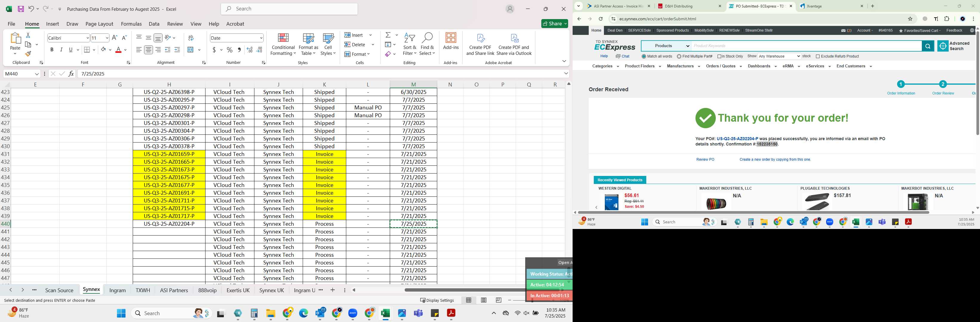Image resolution: width=980 pixels, height=322 pixels.
Task: Click the ECExpress search magnifier button
Action: point(928,46)
